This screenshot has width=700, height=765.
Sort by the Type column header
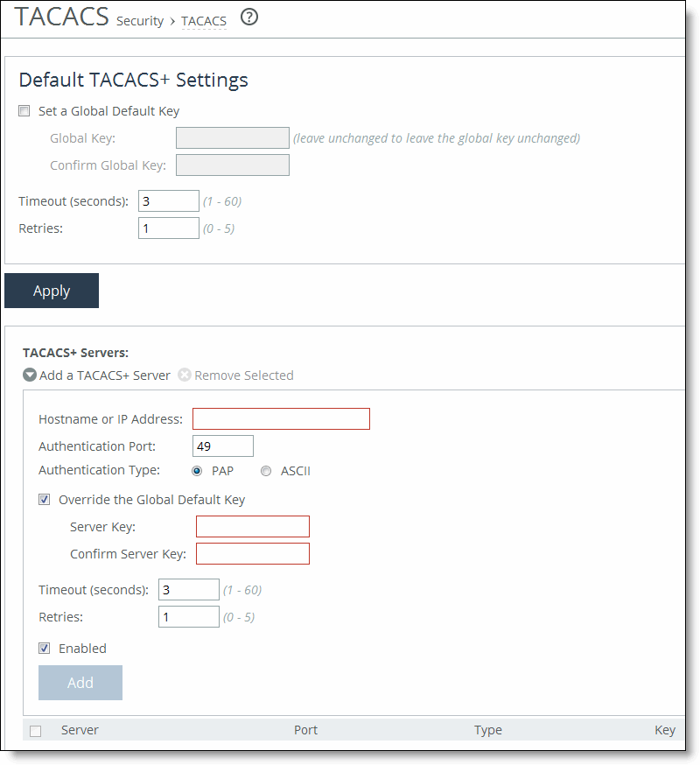pyautogui.click(x=488, y=730)
